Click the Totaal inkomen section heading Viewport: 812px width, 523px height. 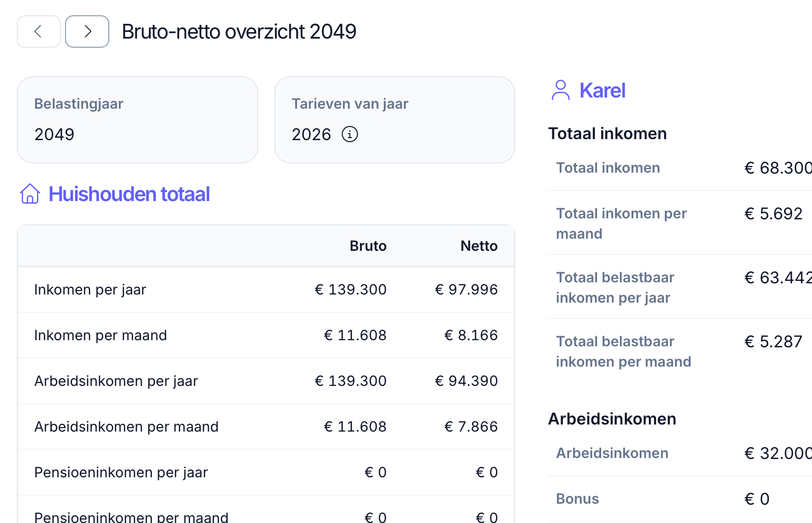pos(607,134)
